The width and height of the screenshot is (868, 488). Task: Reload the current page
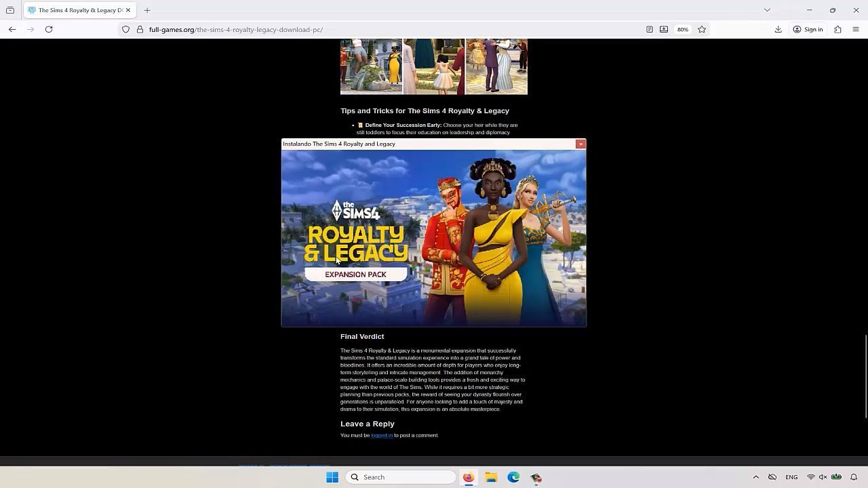[x=49, y=29]
